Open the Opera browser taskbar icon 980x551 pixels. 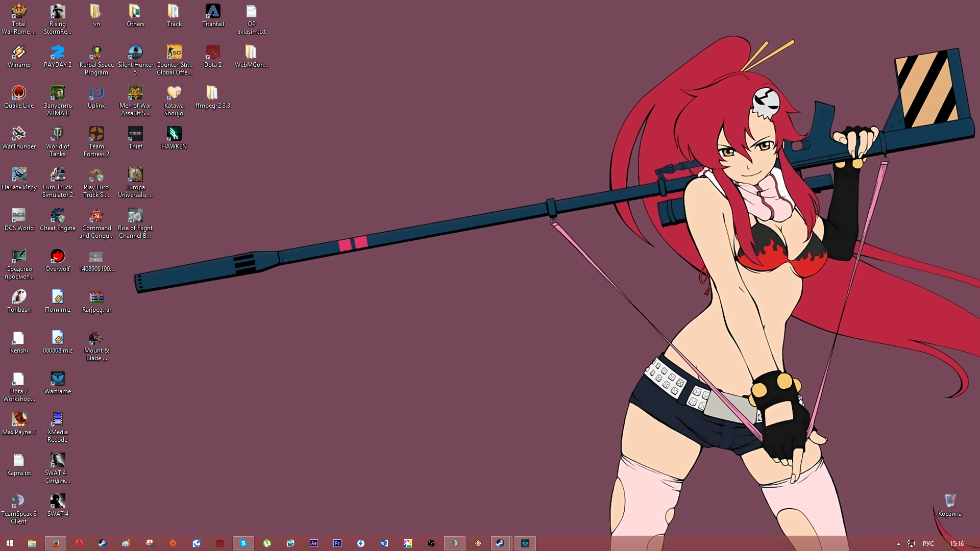pos(79,543)
